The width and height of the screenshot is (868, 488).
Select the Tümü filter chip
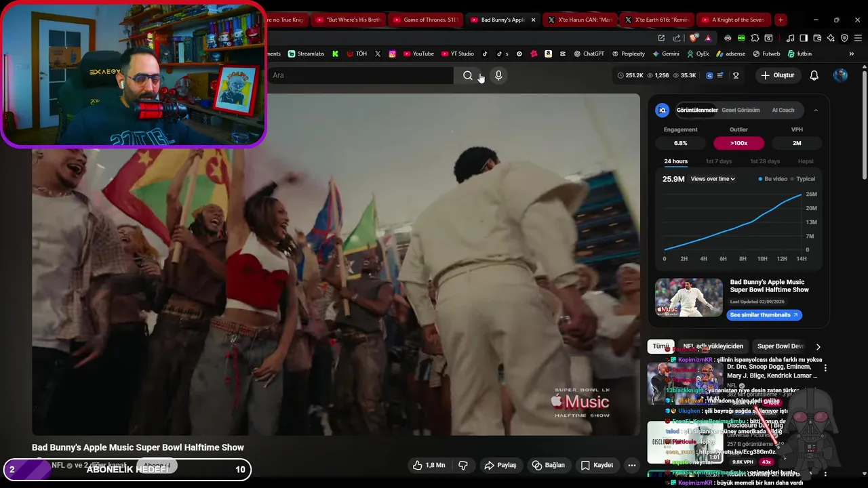pos(660,346)
